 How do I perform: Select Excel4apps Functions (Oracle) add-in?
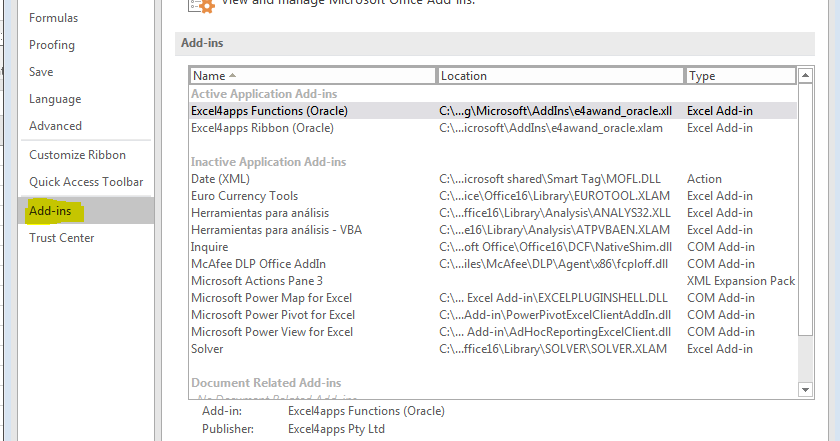[x=493, y=111]
